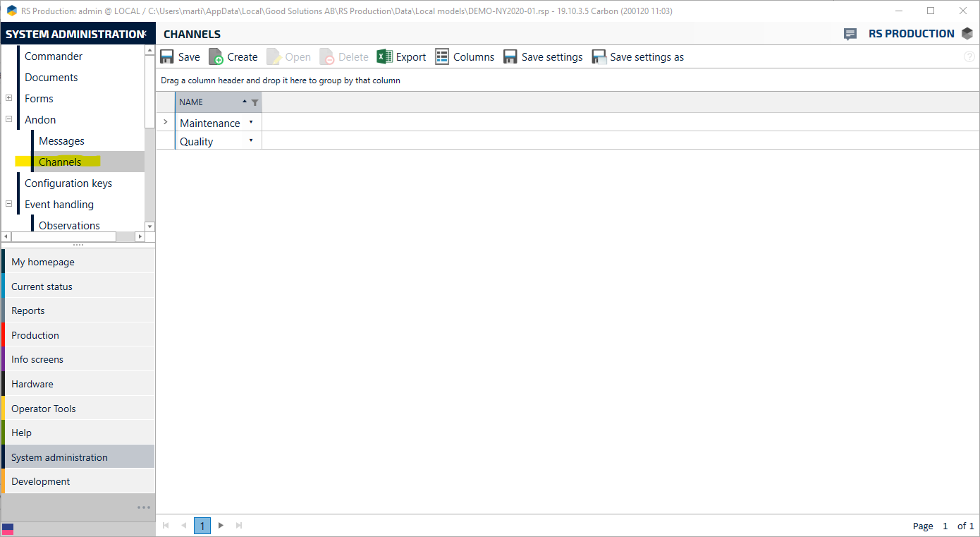Open the Reports section in navigation
The height and width of the screenshot is (537, 980).
pos(28,310)
